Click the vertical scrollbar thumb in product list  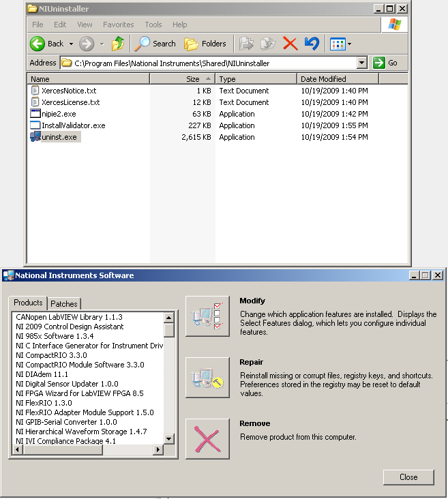169,330
